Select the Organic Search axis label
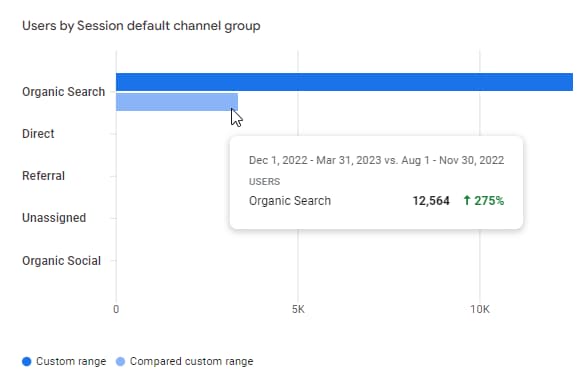This screenshot has height=384, width=578. pos(63,92)
